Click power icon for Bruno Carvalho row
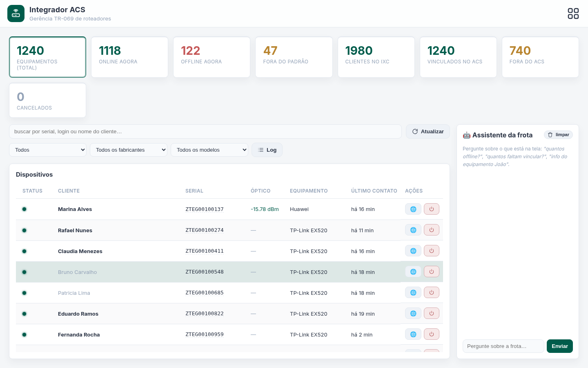The width and height of the screenshot is (588, 368). click(432, 272)
